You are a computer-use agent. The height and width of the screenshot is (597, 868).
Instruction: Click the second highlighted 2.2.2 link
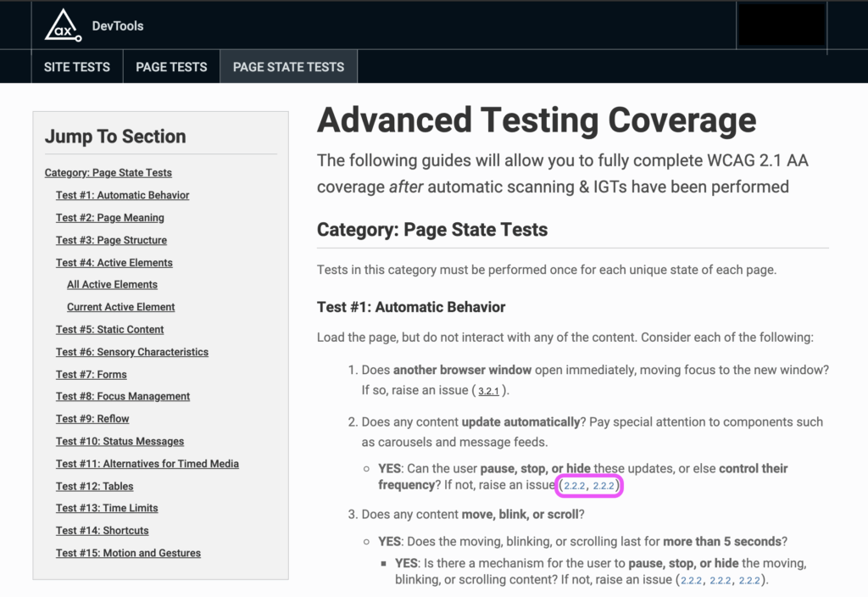(x=604, y=485)
